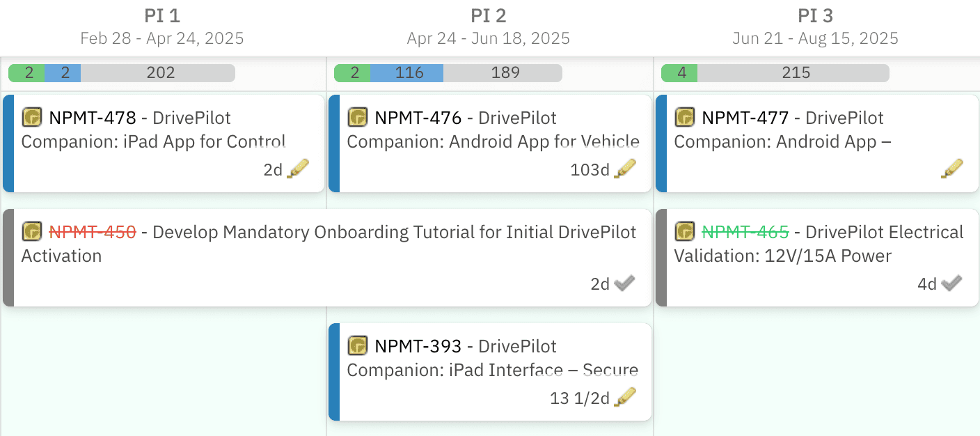This screenshot has height=436, width=980.
Task: Click the 103d estimate on NPMT-476 card
Action: pos(590,169)
